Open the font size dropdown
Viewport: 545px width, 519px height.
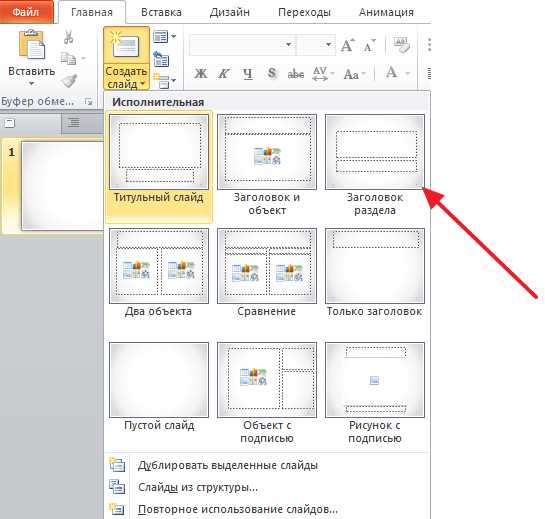point(316,44)
